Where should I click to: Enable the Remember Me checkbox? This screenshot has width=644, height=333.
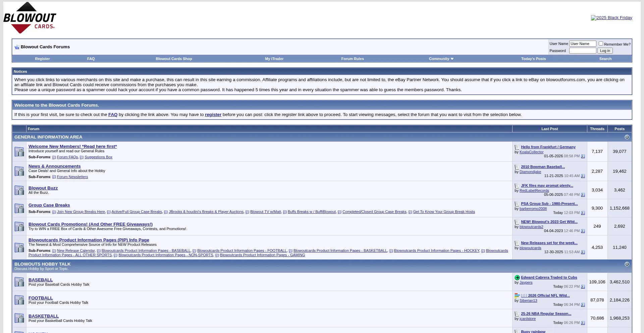601,44
